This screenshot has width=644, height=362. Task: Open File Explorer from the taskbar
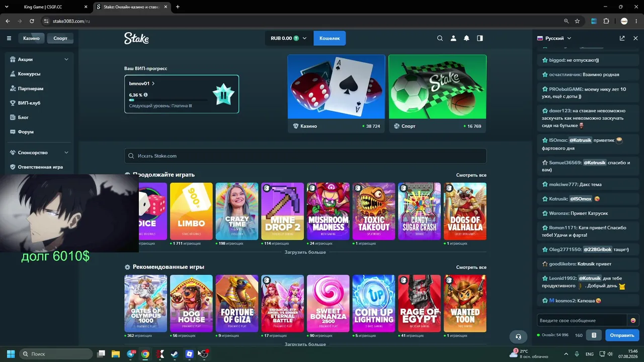[116, 354]
